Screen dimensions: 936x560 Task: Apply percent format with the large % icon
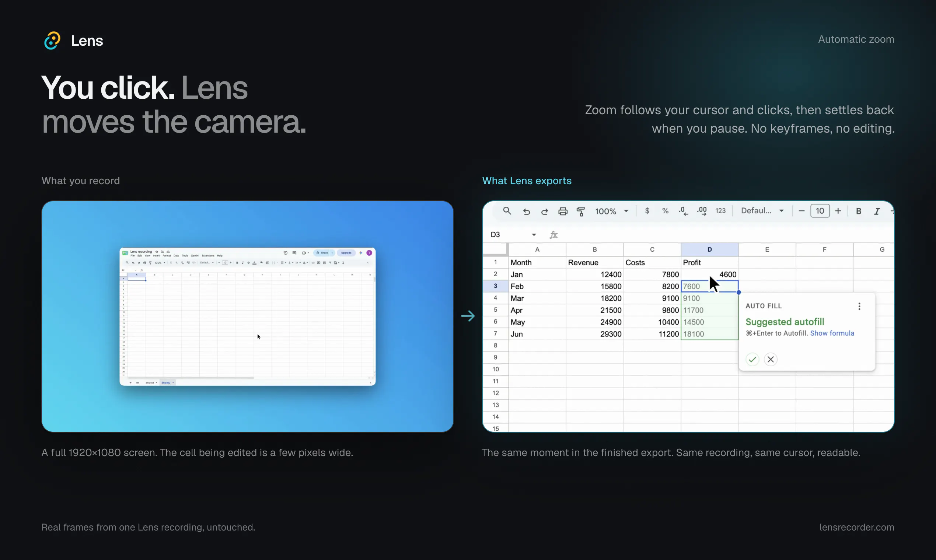point(665,211)
